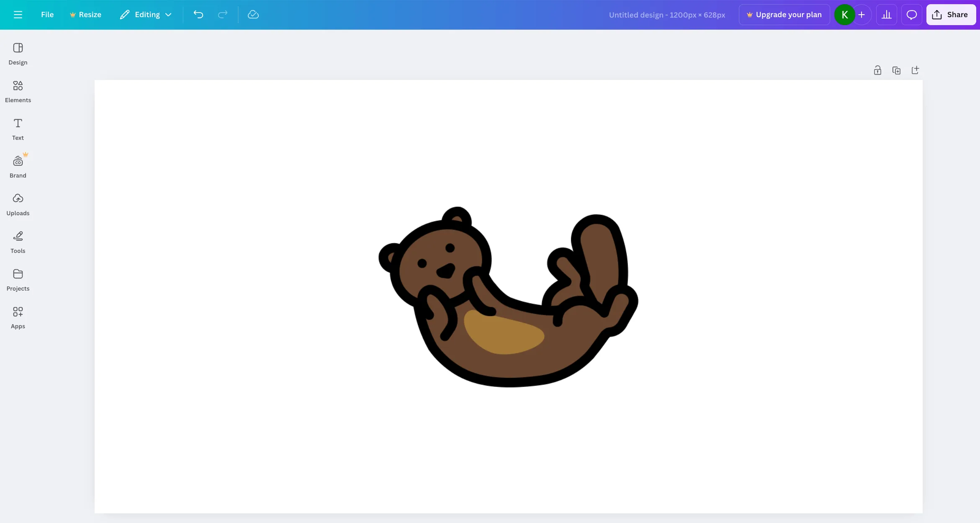Open the Design panel
The width and height of the screenshot is (980, 523).
[x=18, y=54]
